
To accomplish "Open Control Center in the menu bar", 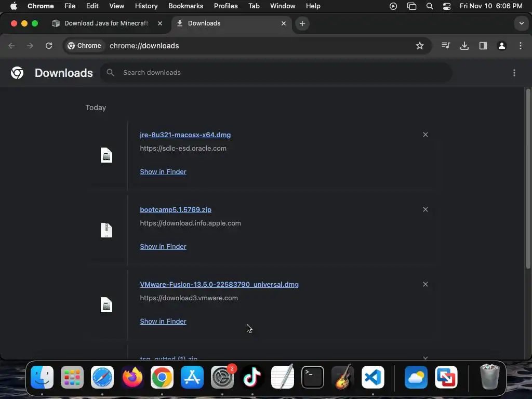I will tap(447, 6).
